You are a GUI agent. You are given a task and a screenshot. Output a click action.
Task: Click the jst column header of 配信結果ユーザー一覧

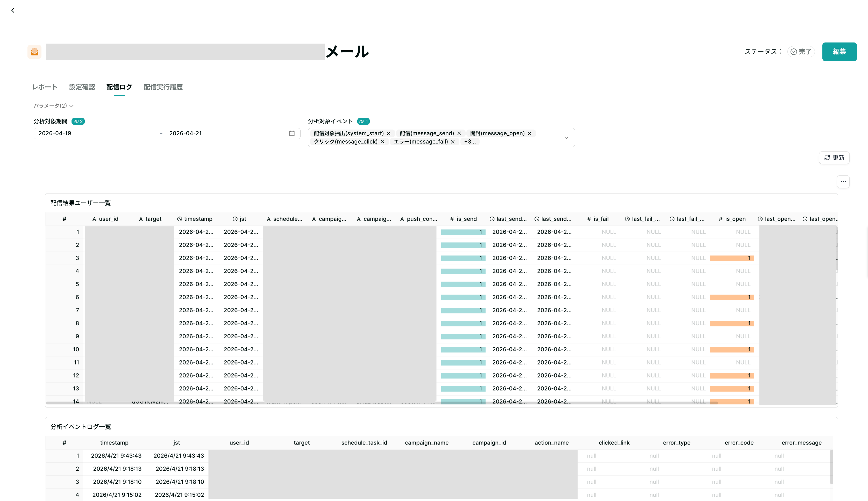click(240, 219)
